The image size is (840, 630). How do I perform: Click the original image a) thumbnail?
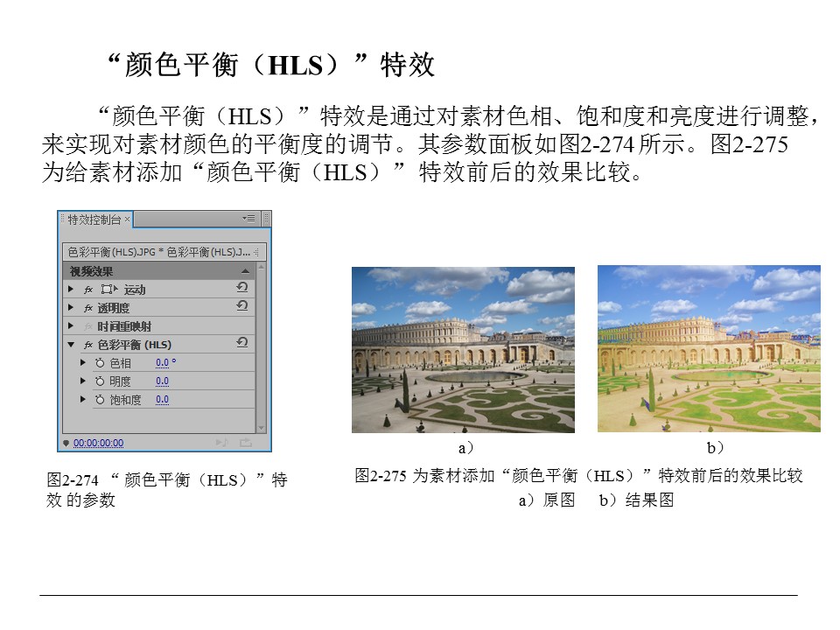coord(464,350)
